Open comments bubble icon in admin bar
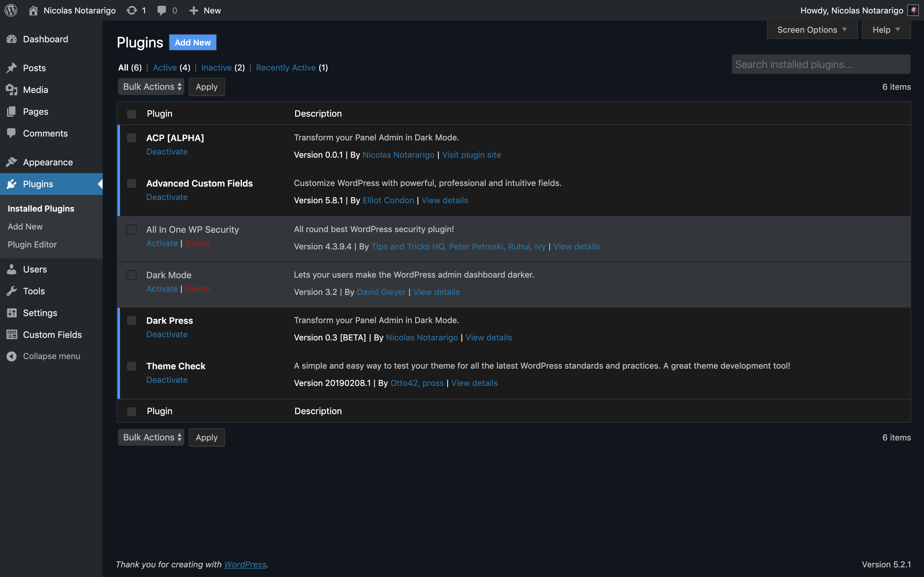This screenshot has width=924, height=577. click(162, 10)
